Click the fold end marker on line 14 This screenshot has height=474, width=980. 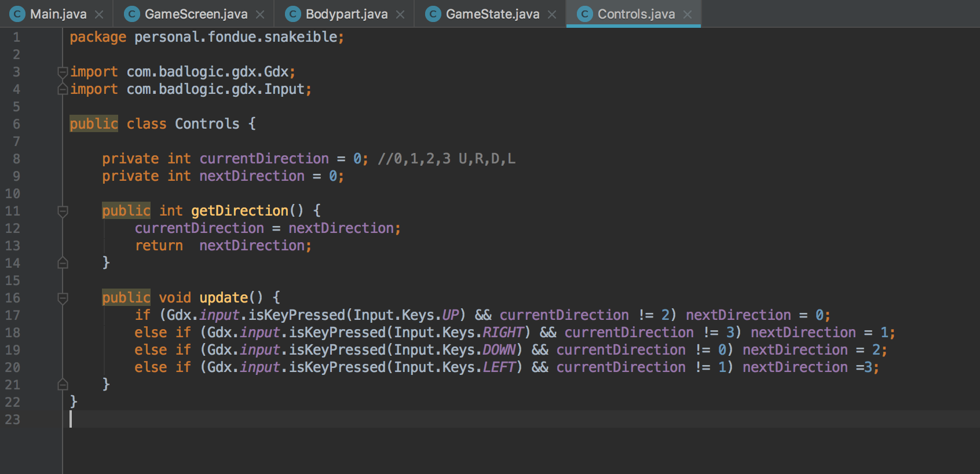point(63,263)
